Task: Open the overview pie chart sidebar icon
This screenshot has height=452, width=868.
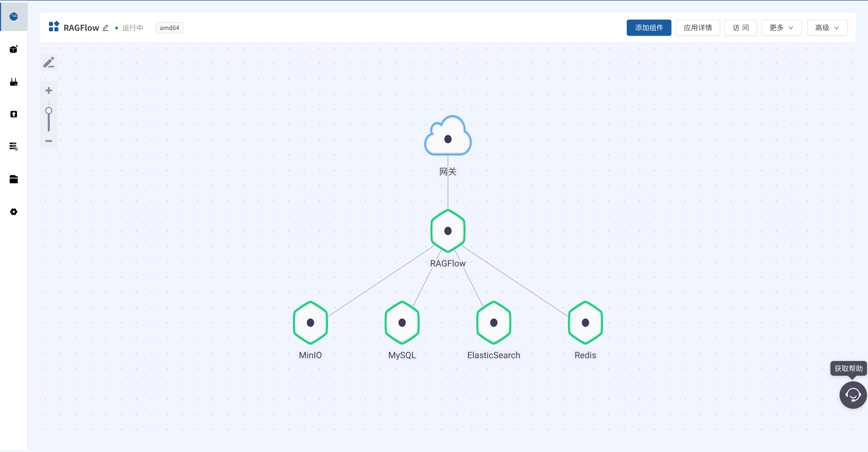Action: click(14, 17)
